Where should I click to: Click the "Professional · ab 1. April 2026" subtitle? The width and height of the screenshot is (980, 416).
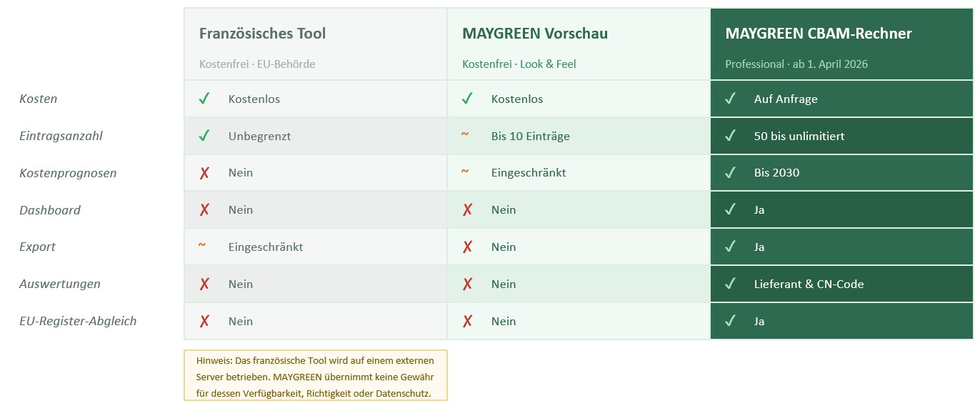coord(796,64)
